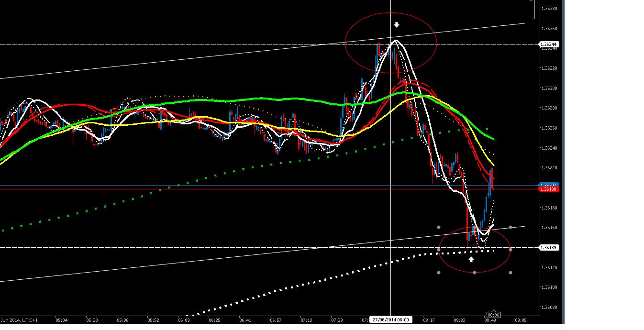The height and width of the screenshot is (330, 644).
Task: Click the candle countdown timer badge showing 00:36
Action: pyautogui.click(x=494, y=315)
